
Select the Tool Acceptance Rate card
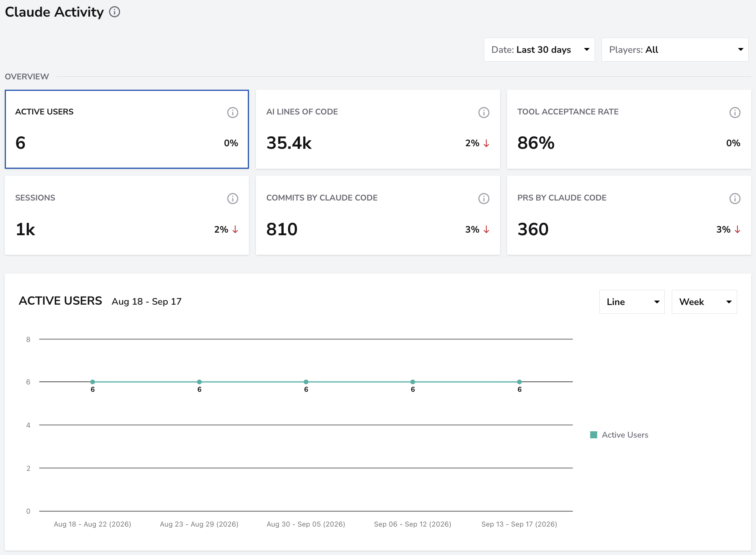tap(629, 129)
